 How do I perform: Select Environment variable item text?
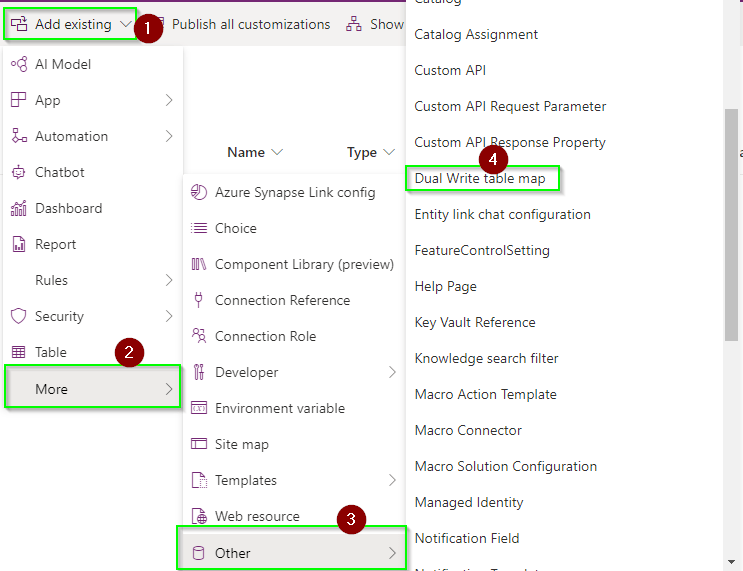coord(280,408)
